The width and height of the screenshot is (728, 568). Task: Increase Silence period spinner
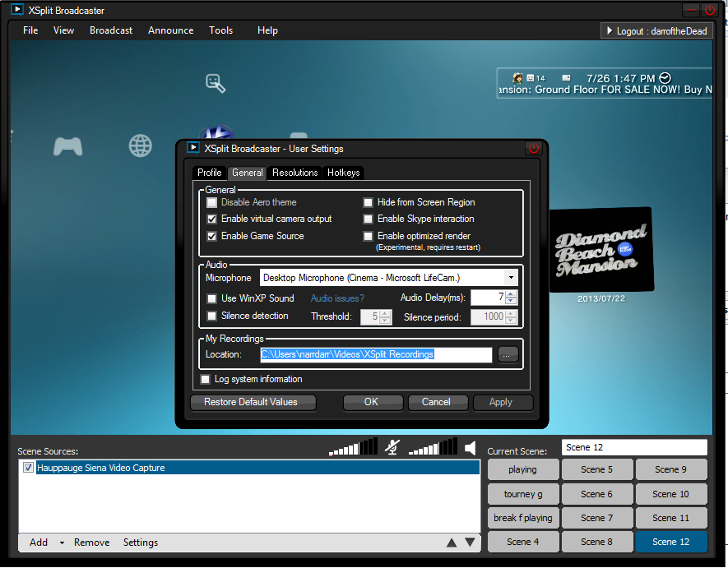tap(511, 313)
